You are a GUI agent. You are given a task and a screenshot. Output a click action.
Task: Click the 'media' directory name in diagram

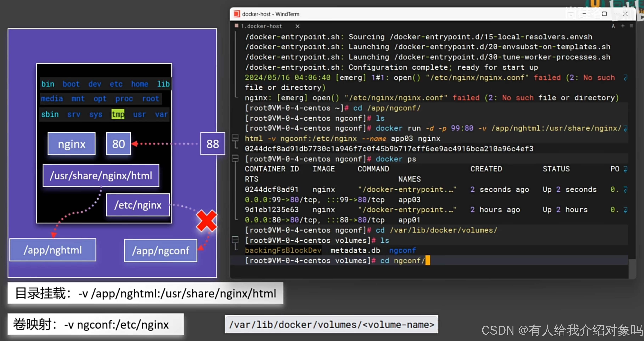click(x=52, y=98)
